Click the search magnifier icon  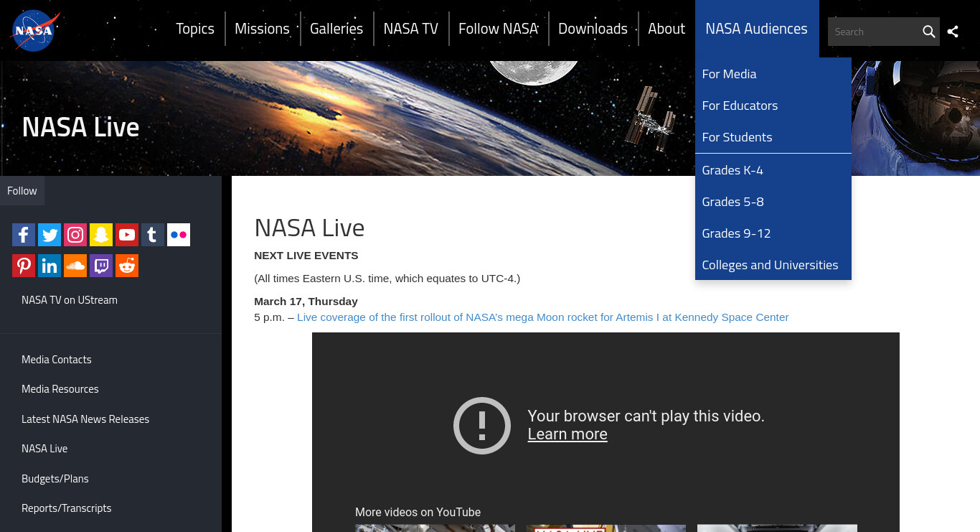[x=928, y=32]
